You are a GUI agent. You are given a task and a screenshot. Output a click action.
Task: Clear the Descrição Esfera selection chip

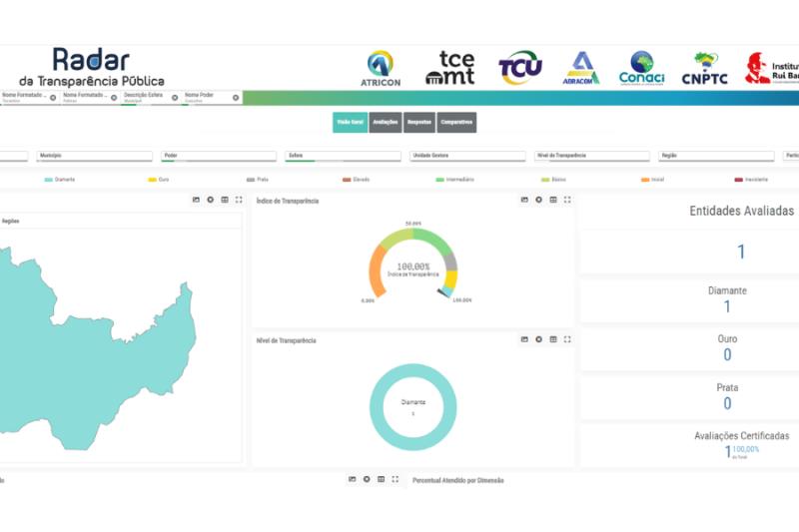point(175,98)
